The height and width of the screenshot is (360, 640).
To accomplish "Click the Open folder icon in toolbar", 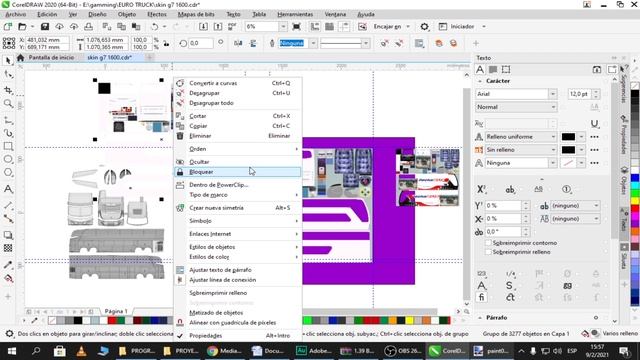I will (22, 27).
